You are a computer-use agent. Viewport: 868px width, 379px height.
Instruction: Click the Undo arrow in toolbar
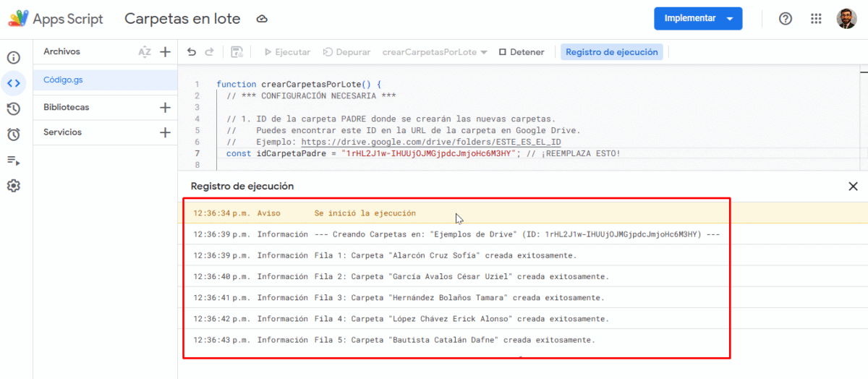(x=192, y=52)
